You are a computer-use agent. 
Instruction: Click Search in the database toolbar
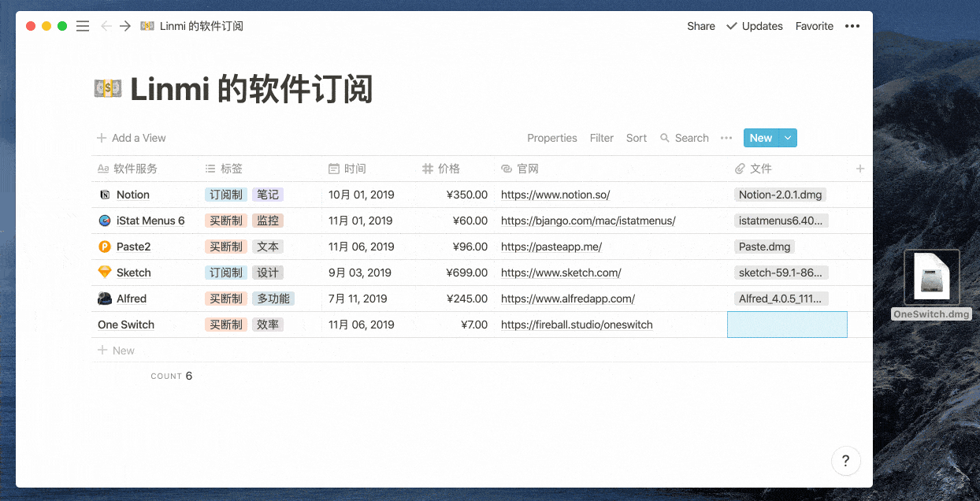click(685, 138)
